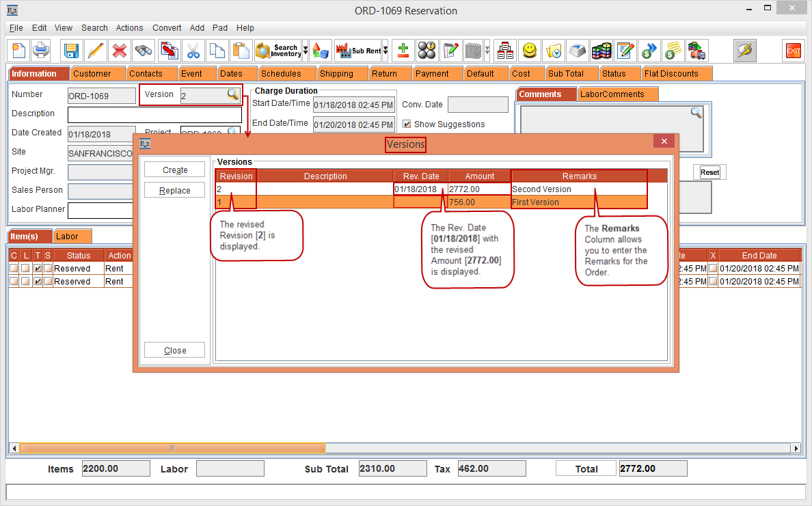Click the red EXIT icon
This screenshot has width=812, height=506.
pos(793,51)
